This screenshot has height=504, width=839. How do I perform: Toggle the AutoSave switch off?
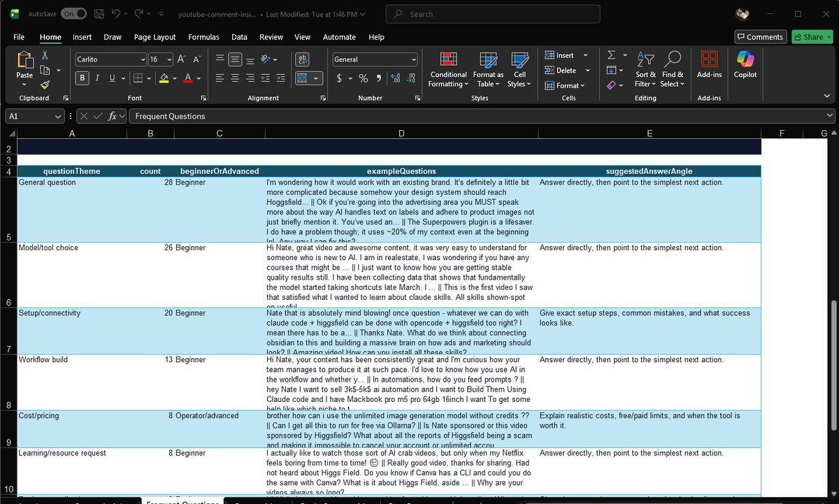coord(73,13)
